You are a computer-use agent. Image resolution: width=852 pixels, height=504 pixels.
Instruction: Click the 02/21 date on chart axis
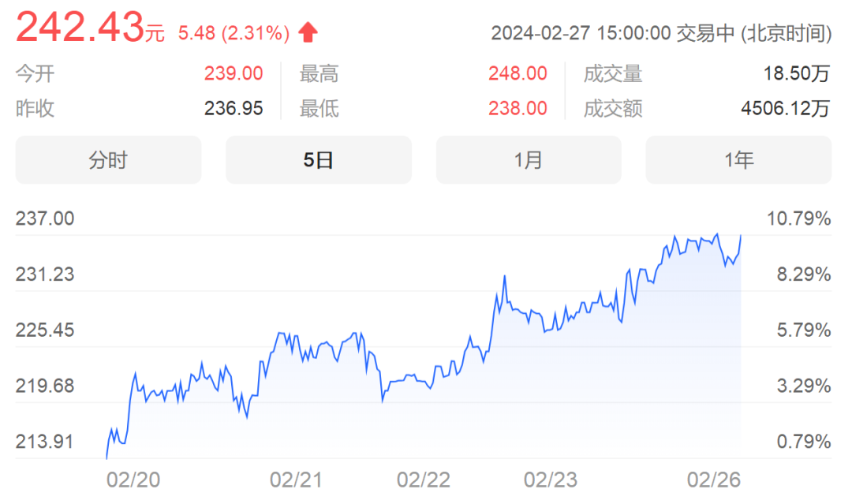click(x=297, y=480)
